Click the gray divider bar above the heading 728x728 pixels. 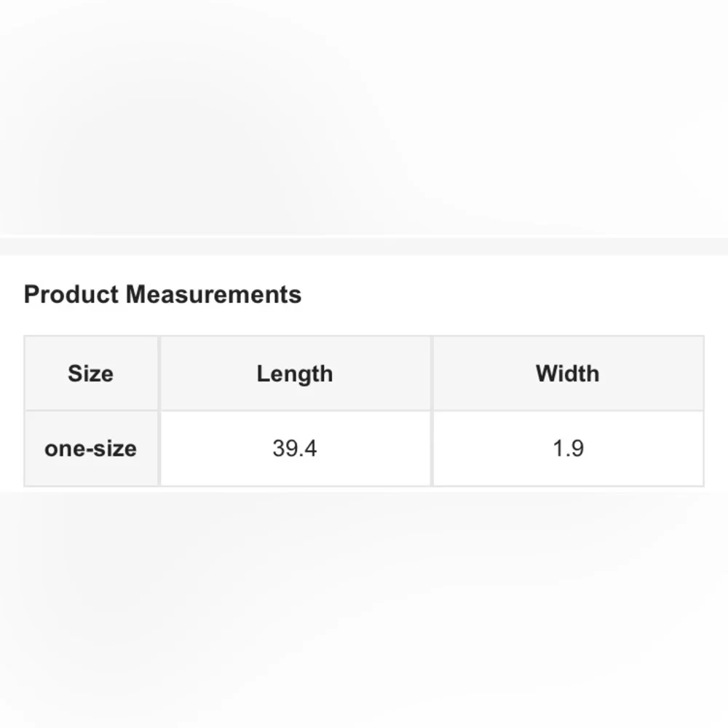click(364, 247)
